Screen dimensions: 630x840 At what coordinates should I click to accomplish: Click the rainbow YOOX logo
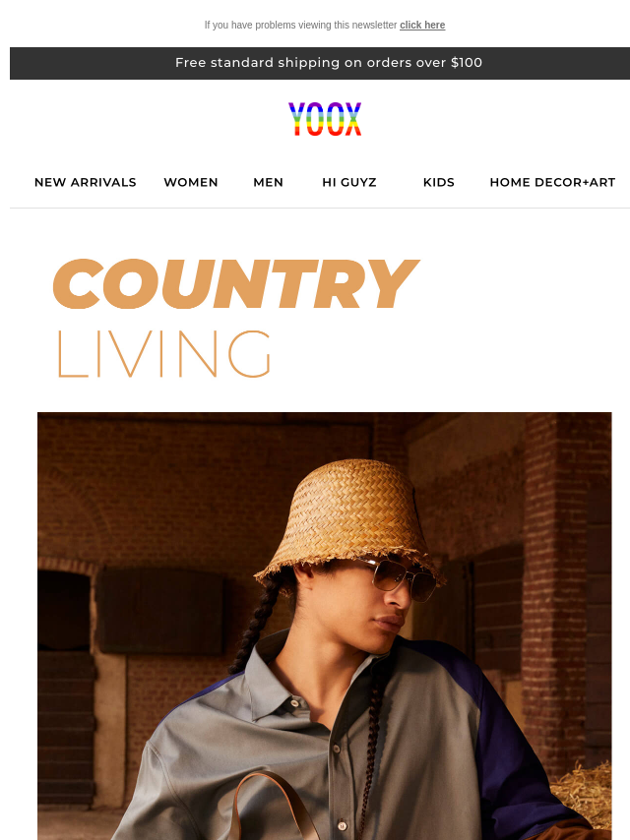[x=325, y=119]
